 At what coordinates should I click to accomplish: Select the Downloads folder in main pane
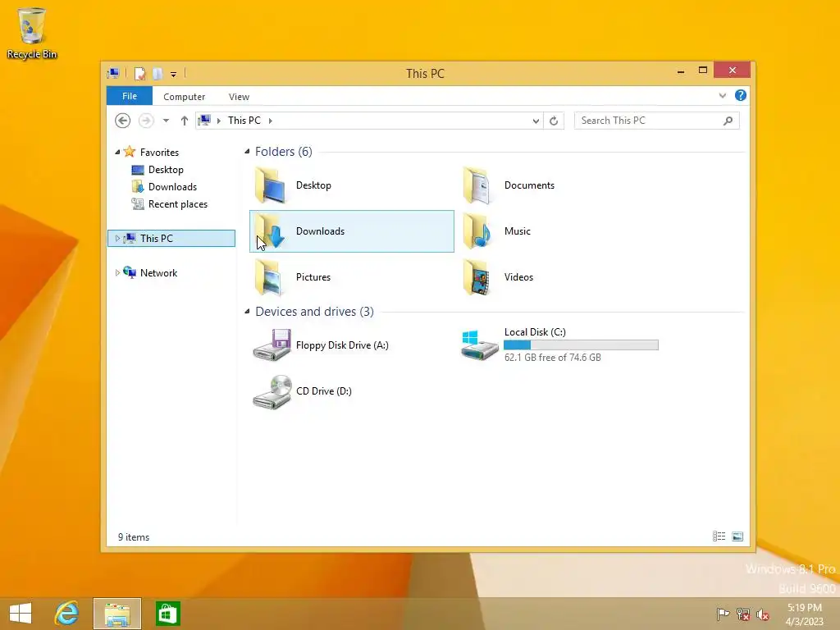pos(351,231)
